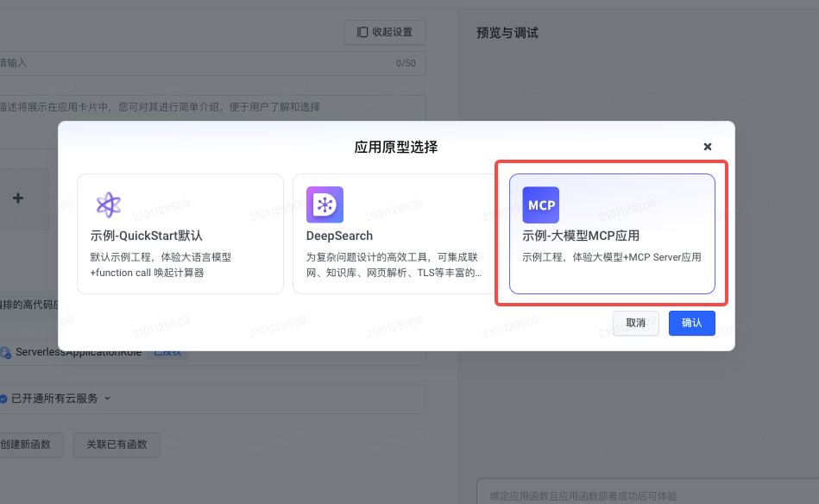Select the DeepSearch prototype card
This screenshot has height=504, width=819.
coord(394,234)
